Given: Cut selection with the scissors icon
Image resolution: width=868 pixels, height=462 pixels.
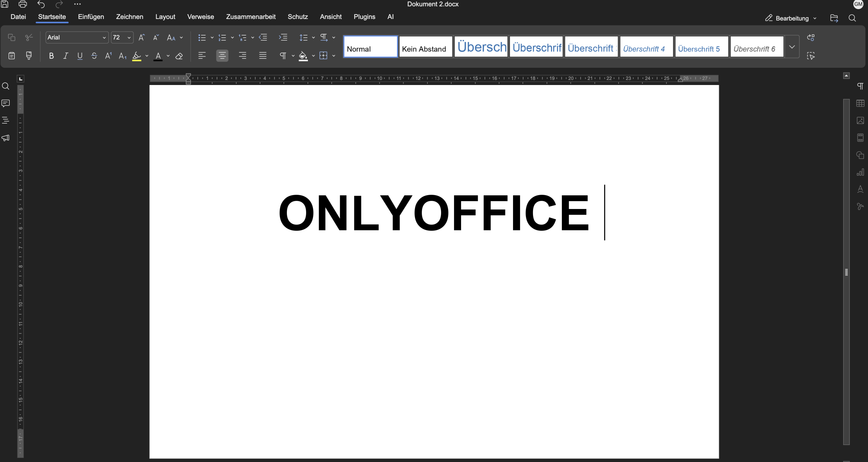Looking at the screenshot, I should pyautogui.click(x=29, y=37).
